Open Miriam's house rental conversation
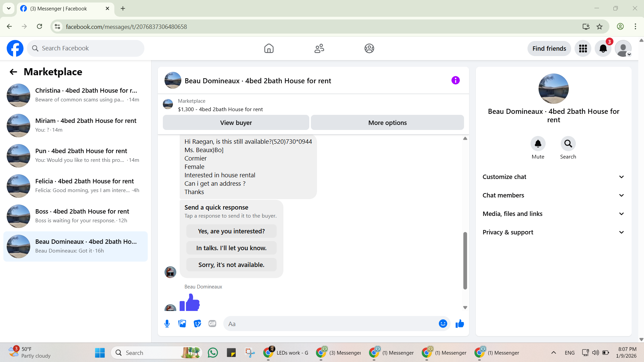The height and width of the screenshot is (362, 644). [76, 126]
